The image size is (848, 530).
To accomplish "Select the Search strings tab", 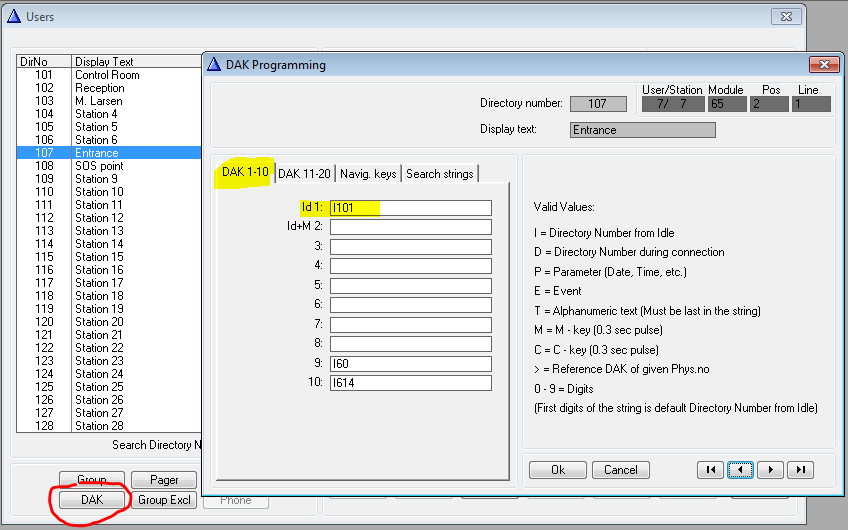I will click(x=440, y=173).
